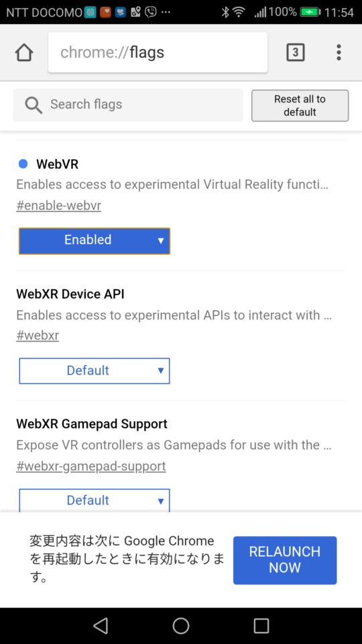362x644 pixels.
Task: Tap the battery indicator in status bar
Action: coord(310,12)
